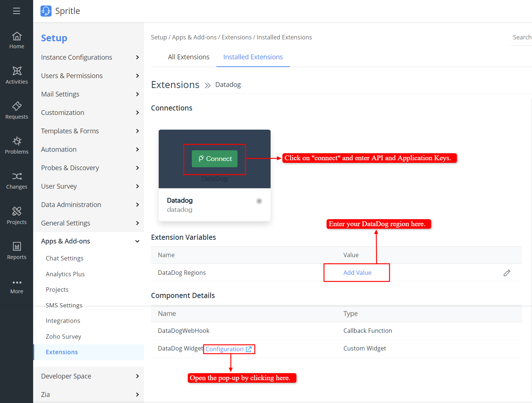The height and width of the screenshot is (403, 532).
Task: Collapse the Apps & Add-ons section
Action: pyautogui.click(x=90, y=241)
